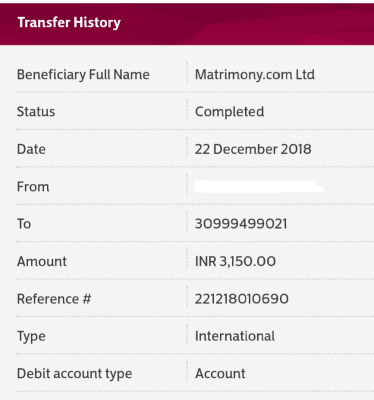Click the Beneficiary Full Name label
Viewport: 374px width, 400px height.
(83, 75)
